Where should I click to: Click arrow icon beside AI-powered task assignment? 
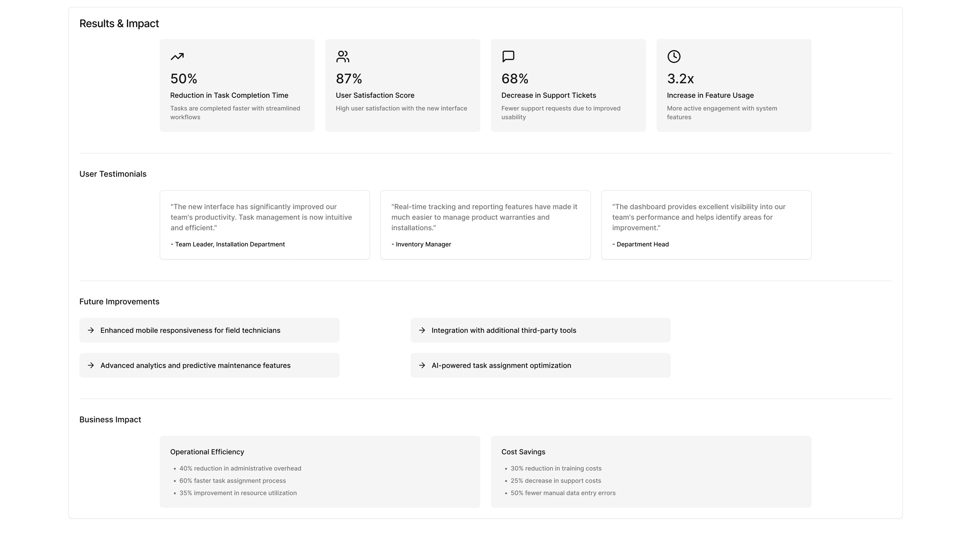coord(422,365)
